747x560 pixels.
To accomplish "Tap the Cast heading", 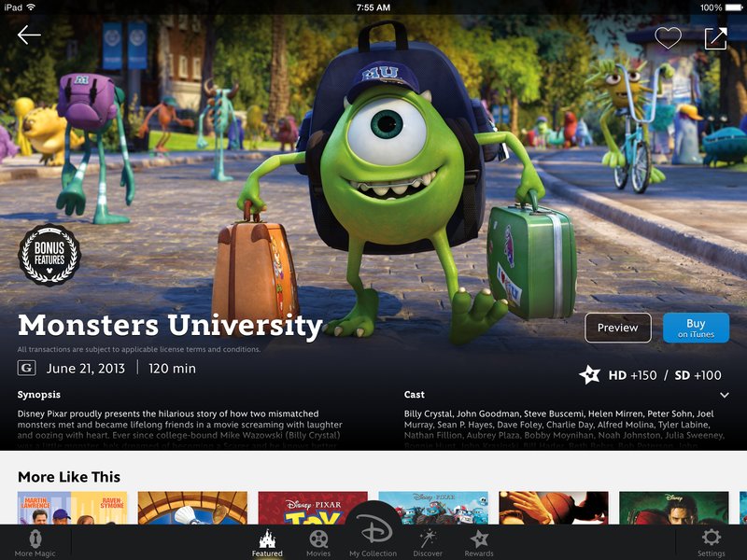I will 414,394.
